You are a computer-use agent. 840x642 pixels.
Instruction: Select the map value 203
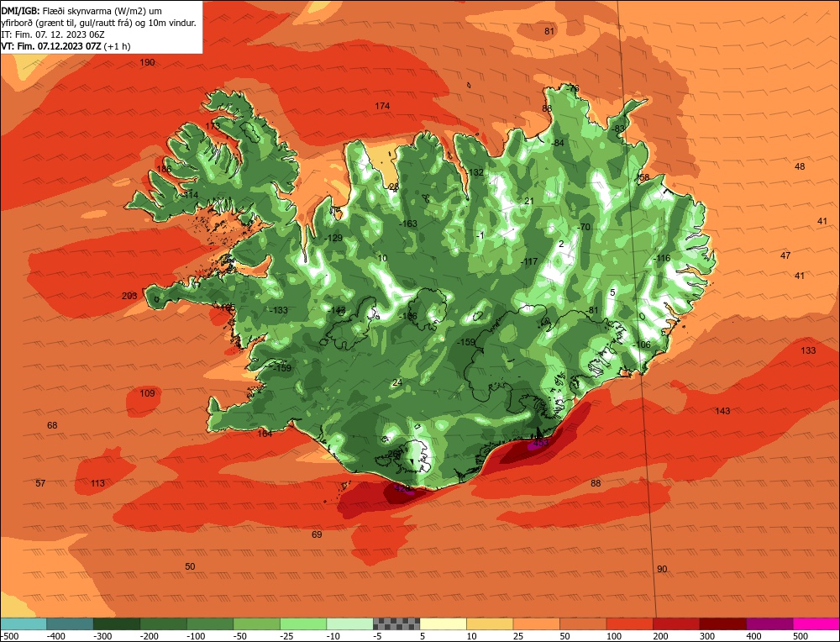(129, 296)
